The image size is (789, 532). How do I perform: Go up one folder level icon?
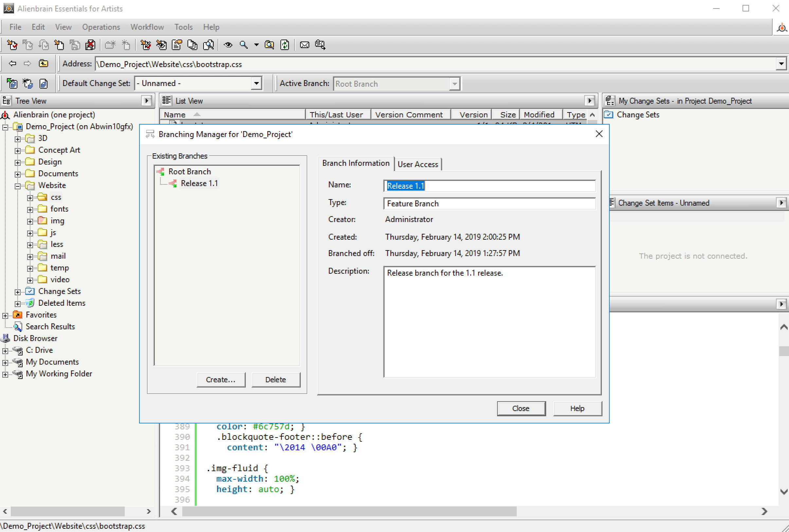(x=44, y=63)
